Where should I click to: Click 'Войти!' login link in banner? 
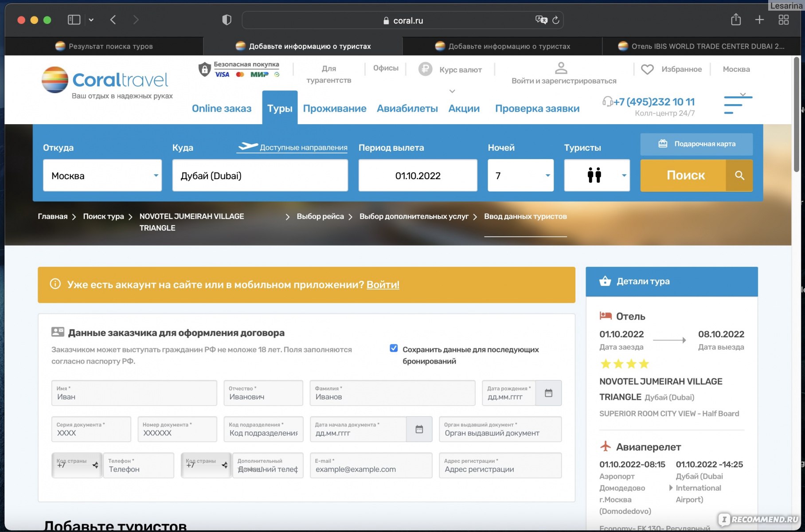[383, 285]
